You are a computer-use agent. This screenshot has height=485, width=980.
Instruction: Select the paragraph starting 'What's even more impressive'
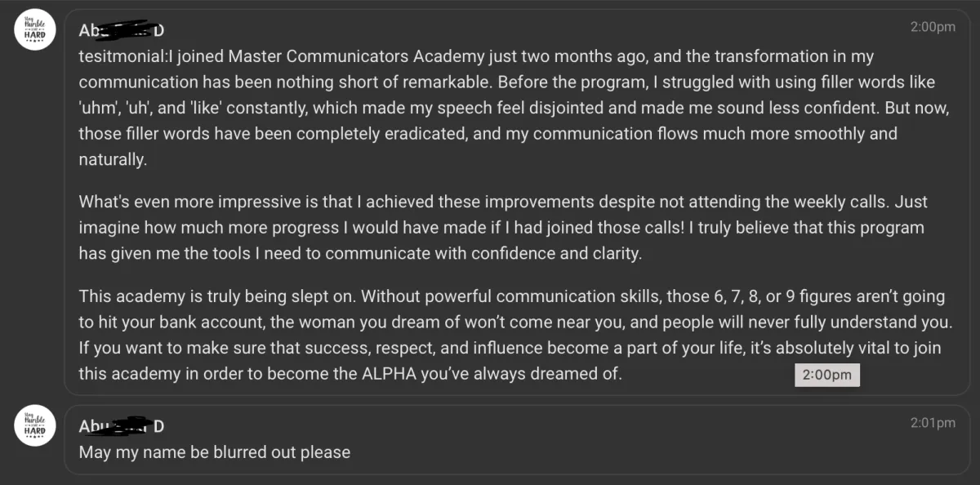(x=503, y=228)
